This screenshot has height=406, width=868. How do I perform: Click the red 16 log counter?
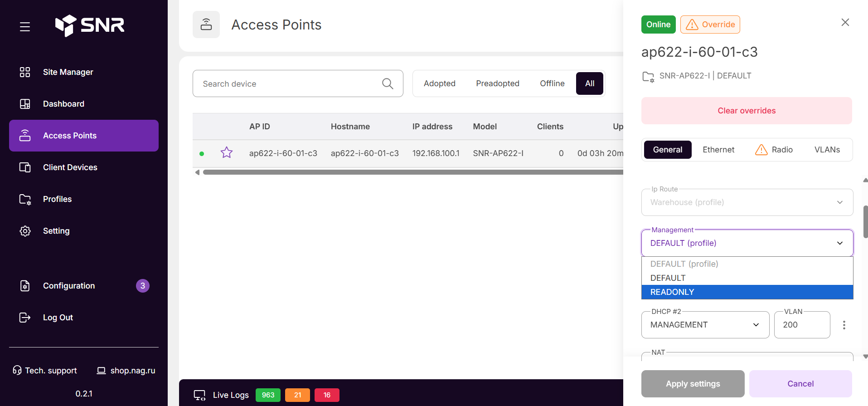coord(327,395)
